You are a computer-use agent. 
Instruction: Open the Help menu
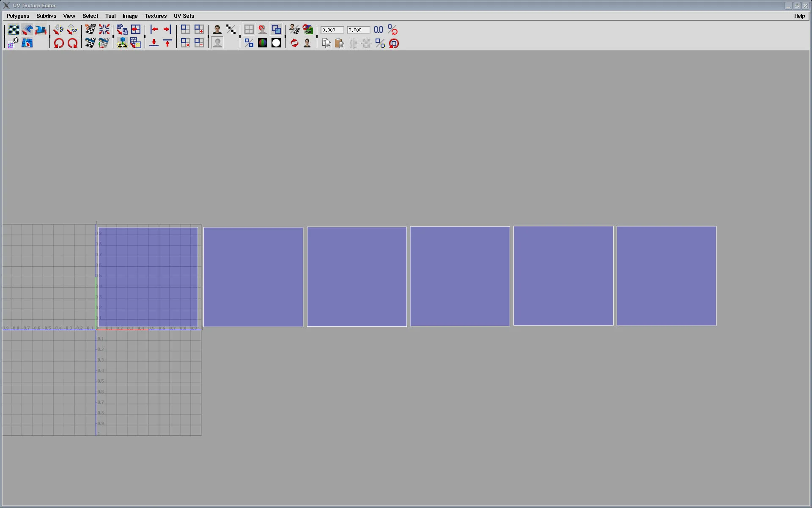pyautogui.click(x=799, y=16)
